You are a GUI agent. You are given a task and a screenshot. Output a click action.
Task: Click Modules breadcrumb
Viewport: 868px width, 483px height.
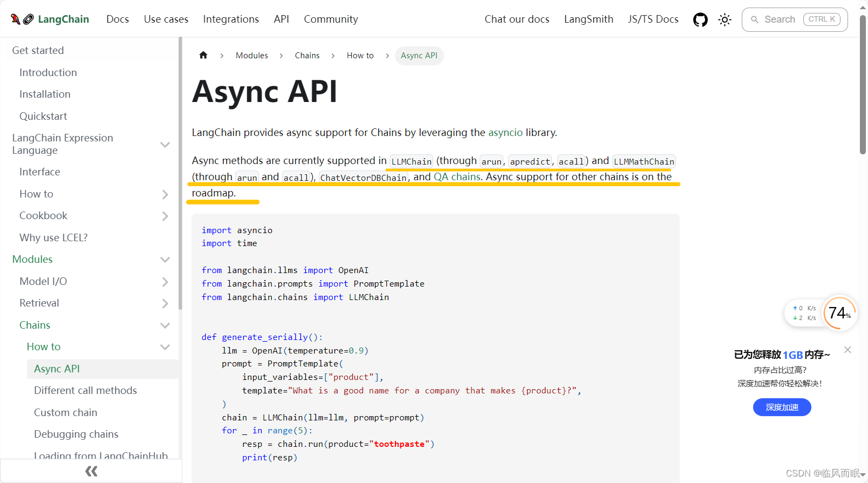(252, 56)
